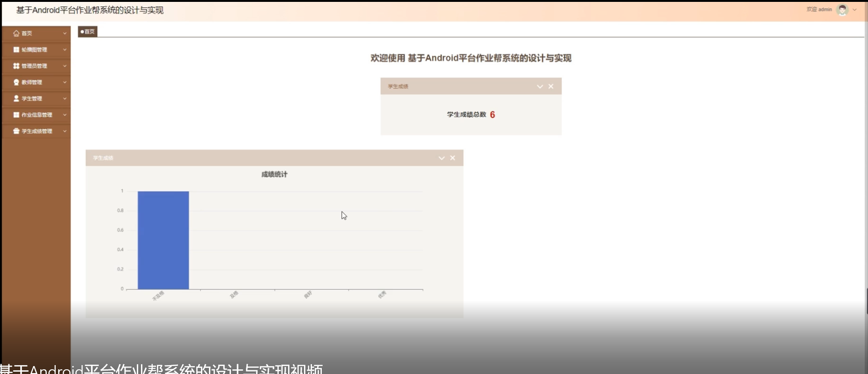
Task: Click the red number 6 total count
Action: click(492, 115)
